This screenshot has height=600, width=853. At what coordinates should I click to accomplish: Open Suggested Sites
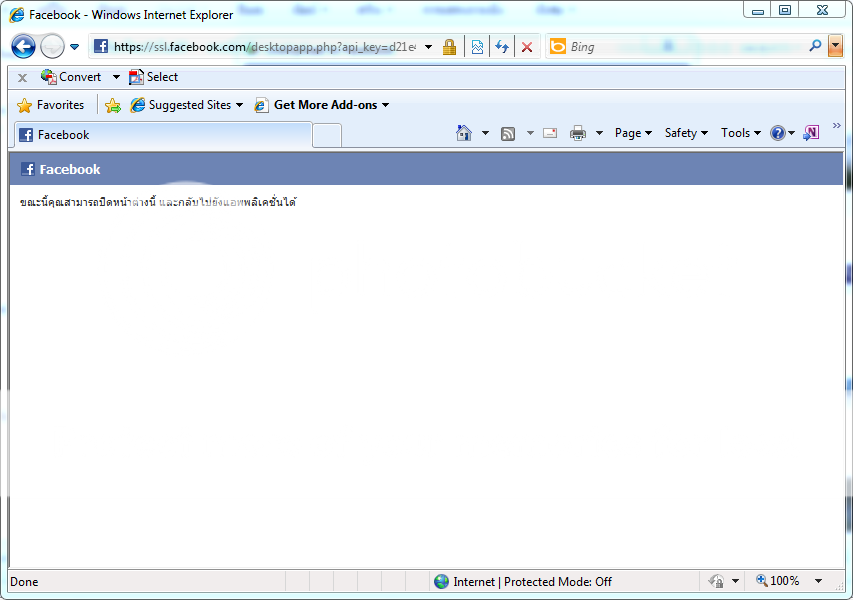[x=187, y=105]
